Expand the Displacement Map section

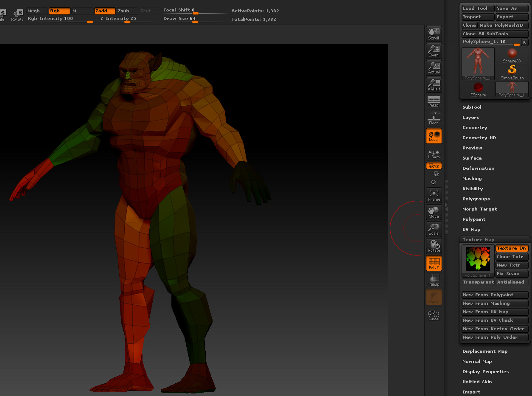pyautogui.click(x=485, y=351)
